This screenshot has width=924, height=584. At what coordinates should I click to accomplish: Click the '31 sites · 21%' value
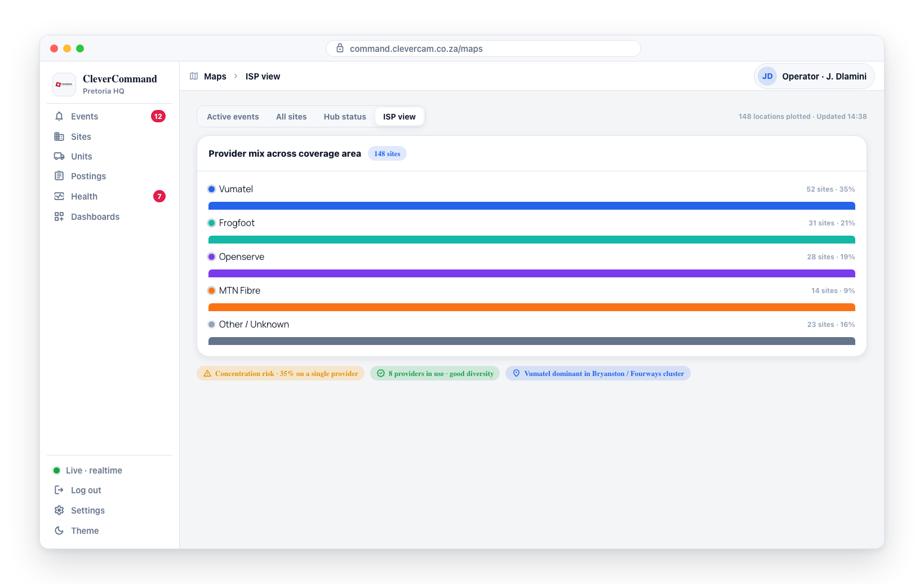click(832, 223)
